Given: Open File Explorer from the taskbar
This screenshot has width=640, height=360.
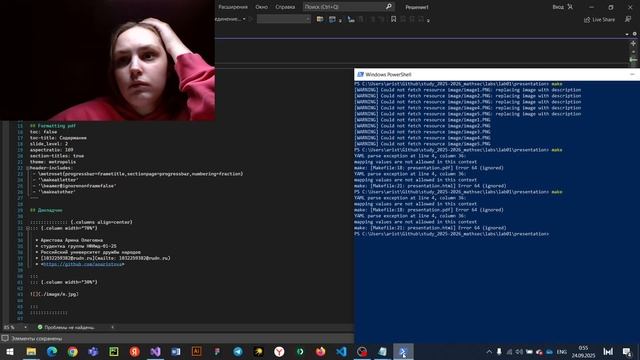Looking at the screenshot, I should pyautogui.click(x=31, y=351).
